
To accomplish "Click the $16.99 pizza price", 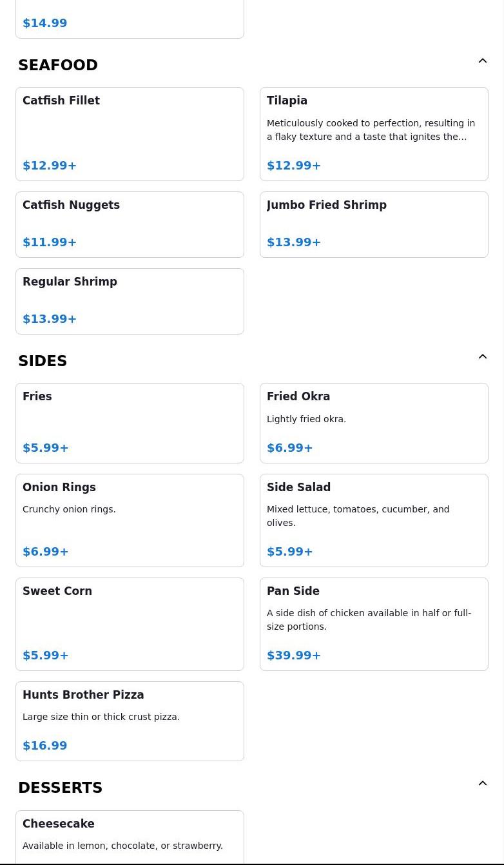I will click(45, 746).
